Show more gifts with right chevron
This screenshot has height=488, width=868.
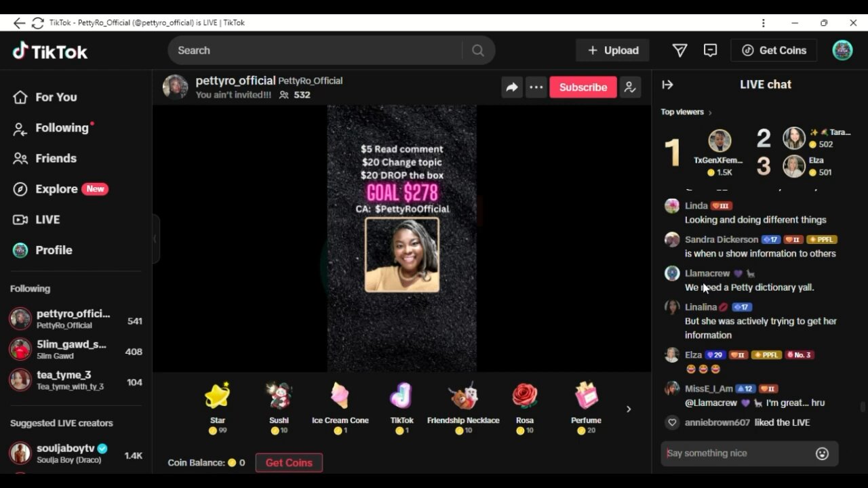[x=629, y=409]
